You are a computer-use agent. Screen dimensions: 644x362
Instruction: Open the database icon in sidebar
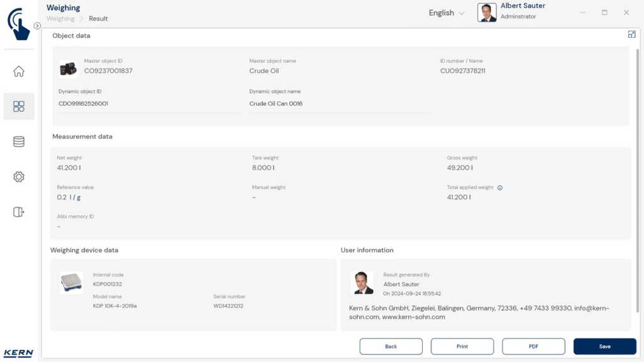point(19,142)
